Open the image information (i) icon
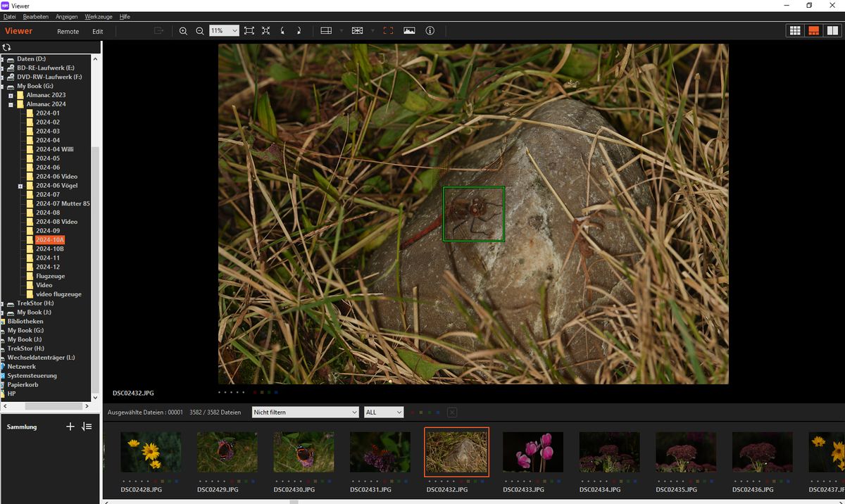Screen dimensions: 845x504 [430, 31]
